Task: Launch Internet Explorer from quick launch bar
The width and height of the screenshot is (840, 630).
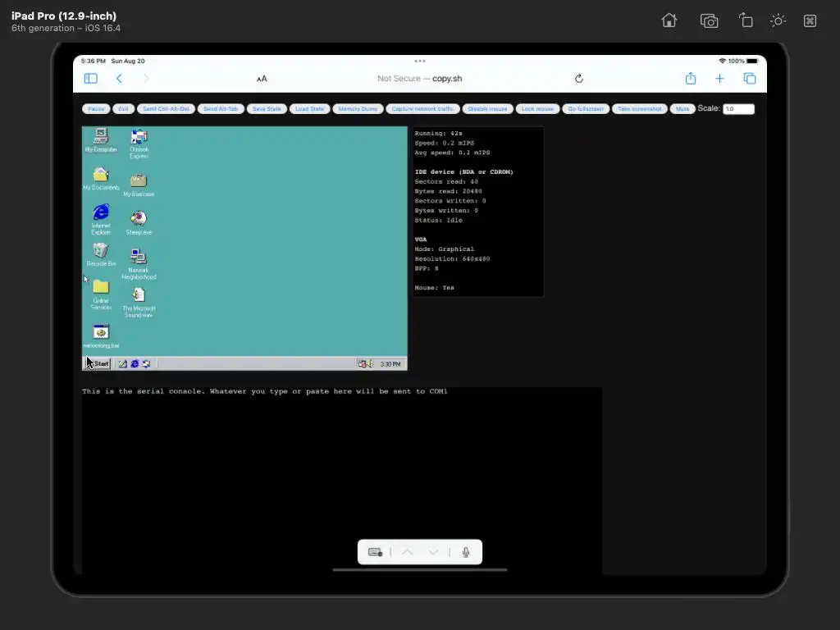Action: 135,363
